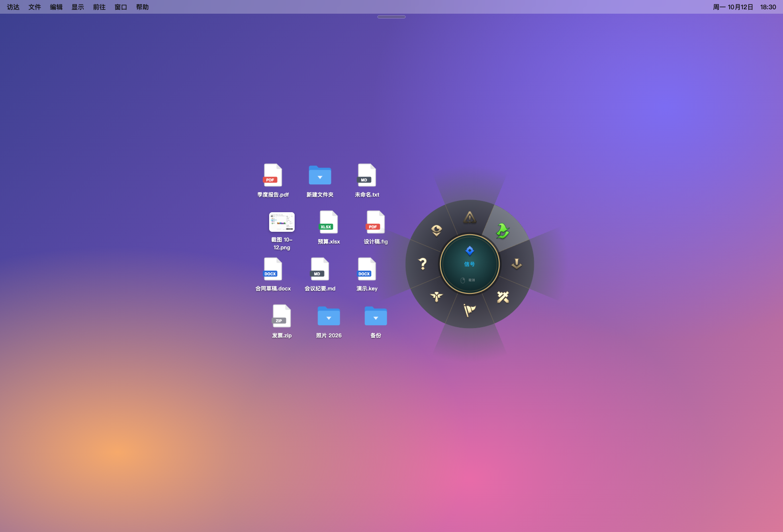This screenshot has width=783, height=532.
Task: Choose the winged emblem ping
Action: [437, 297]
